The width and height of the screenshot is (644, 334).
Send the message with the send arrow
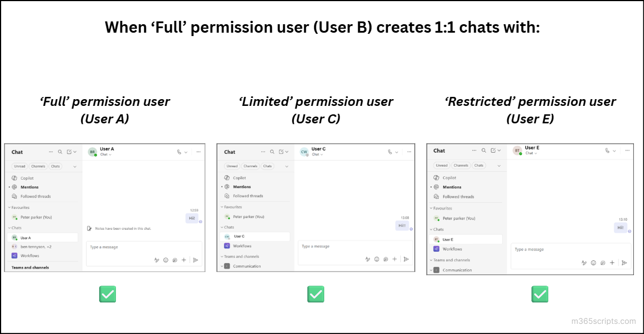(x=196, y=260)
